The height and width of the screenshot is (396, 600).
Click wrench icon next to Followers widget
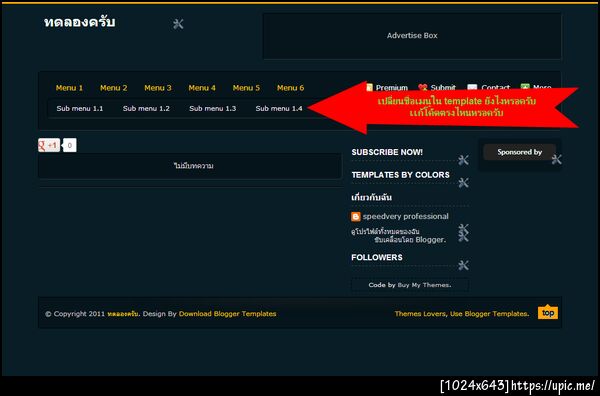click(x=463, y=265)
